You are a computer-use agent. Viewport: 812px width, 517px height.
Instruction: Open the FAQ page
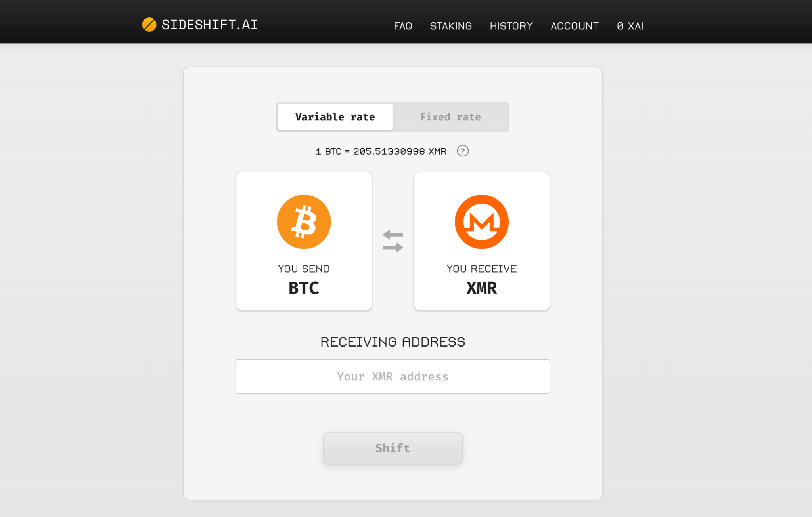pos(403,26)
